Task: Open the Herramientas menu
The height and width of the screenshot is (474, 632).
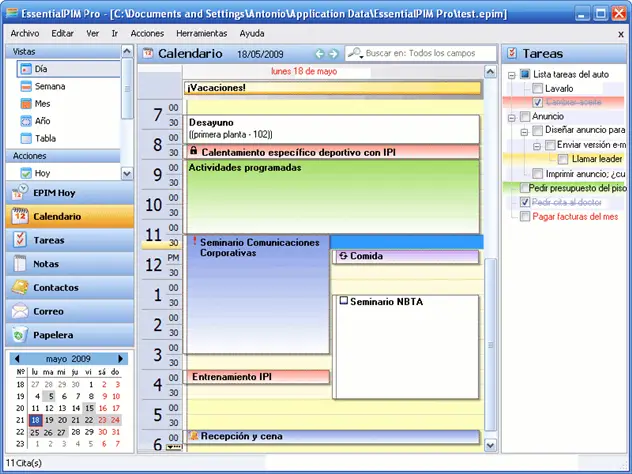Action: pos(202,33)
